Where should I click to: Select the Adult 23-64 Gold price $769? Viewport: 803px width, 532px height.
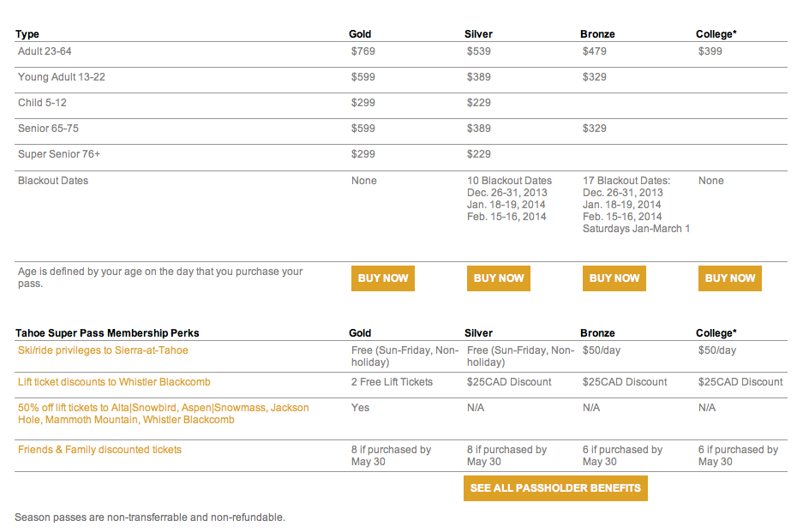click(363, 51)
